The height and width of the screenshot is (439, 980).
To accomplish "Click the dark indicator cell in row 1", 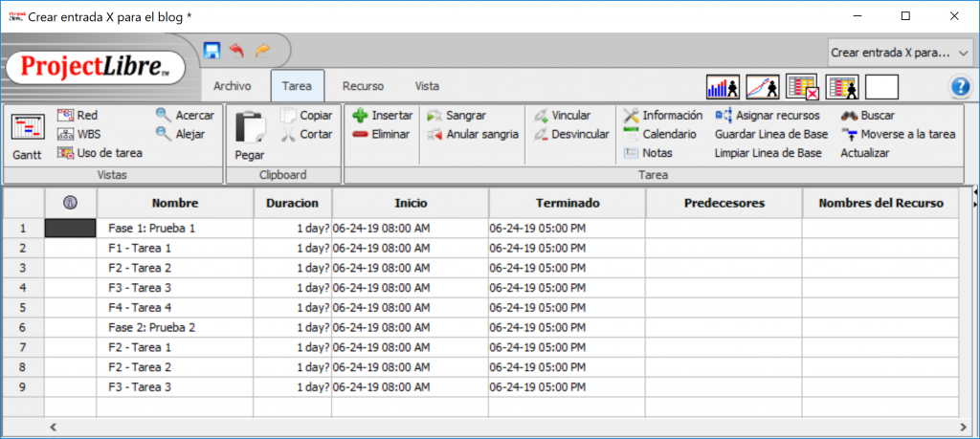I will [x=71, y=228].
